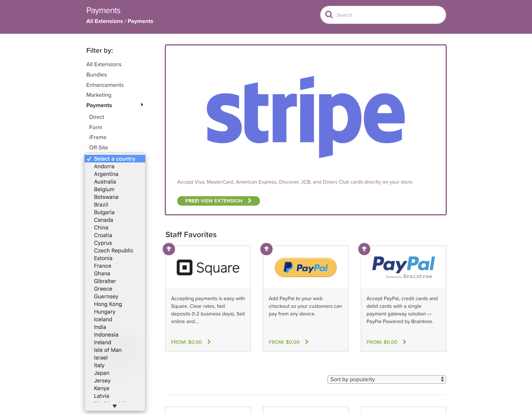Select the Direct payment sub-filter
The height and width of the screenshot is (414, 532).
coord(96,117)
